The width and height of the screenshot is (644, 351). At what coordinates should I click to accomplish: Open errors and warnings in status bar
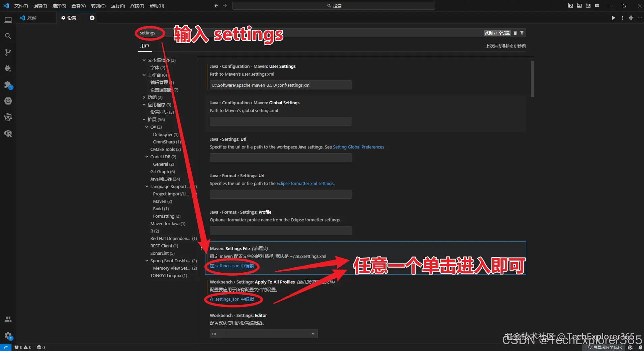[x=23, y=347]
